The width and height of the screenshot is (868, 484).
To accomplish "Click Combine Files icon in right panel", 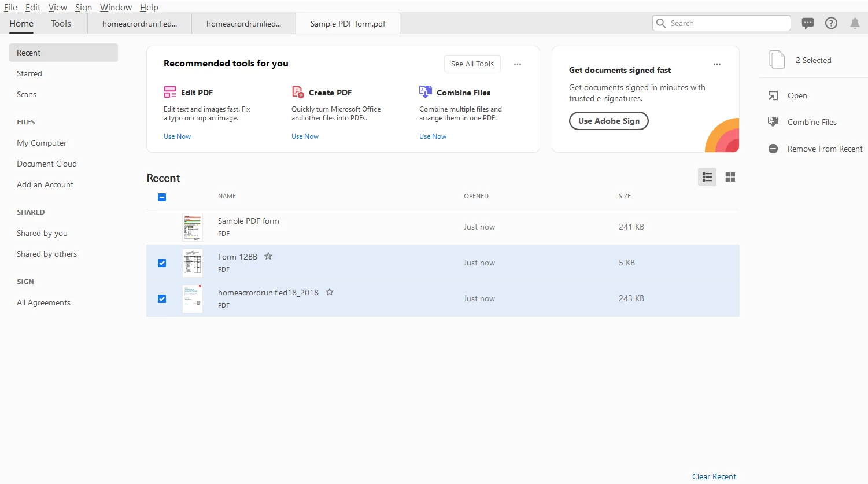I will click(x=773, y=122).
